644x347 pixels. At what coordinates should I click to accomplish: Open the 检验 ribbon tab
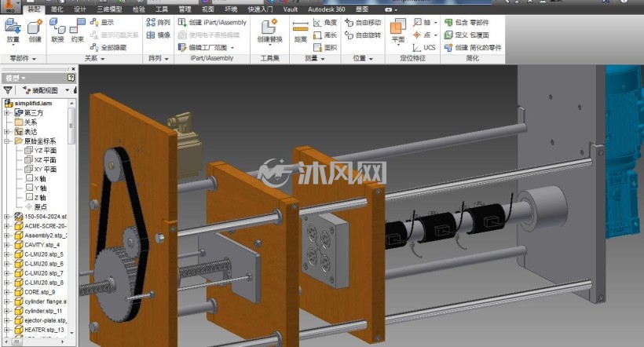(139, 9)
